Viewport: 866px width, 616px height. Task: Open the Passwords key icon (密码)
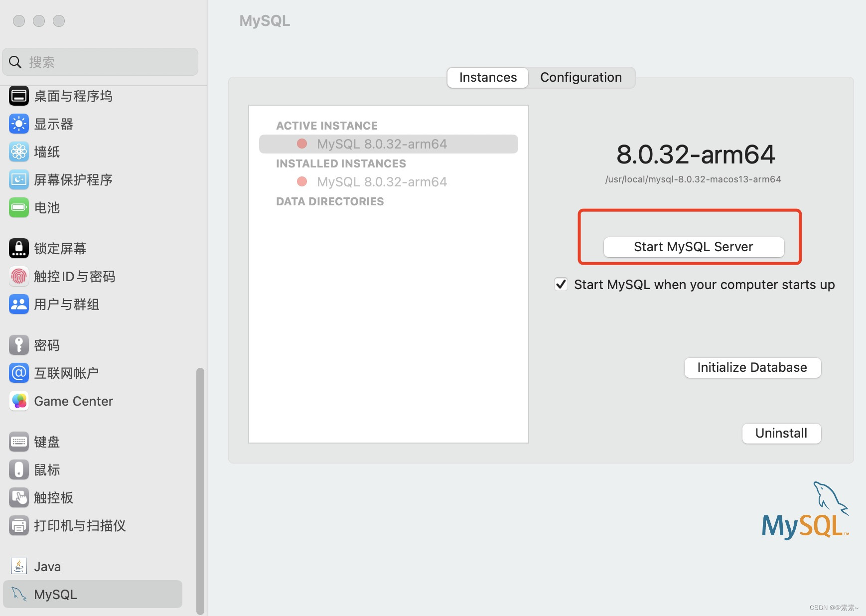coord(19,345)
